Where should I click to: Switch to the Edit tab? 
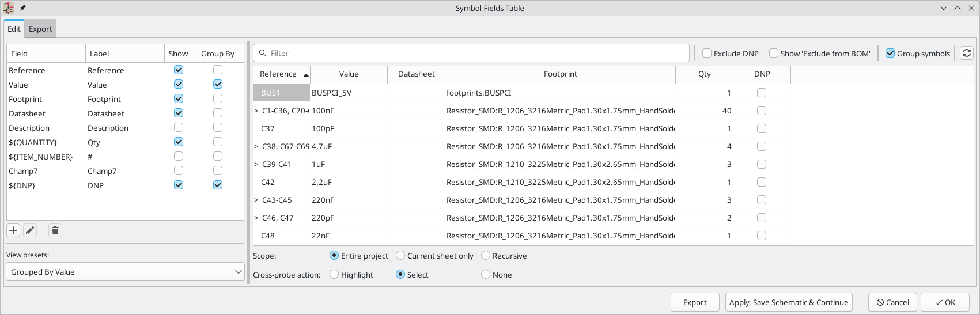14,29
